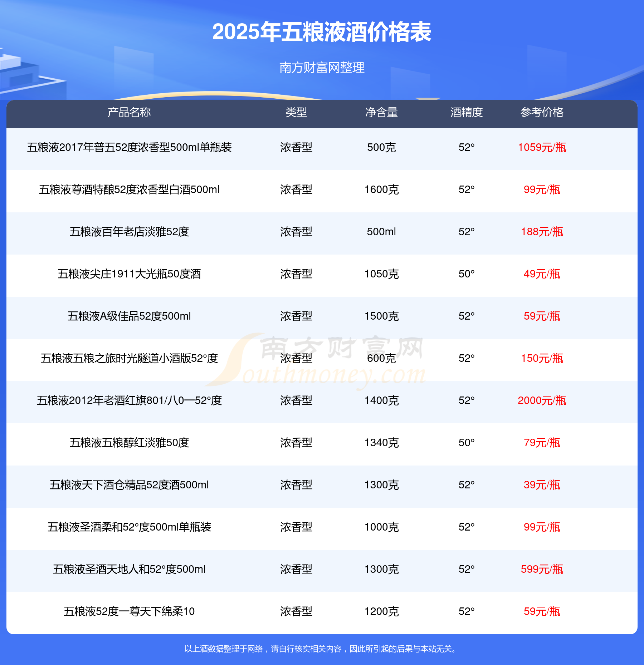Select the 净含量 column header
644x665 pixels.
[x=381, y=112]
